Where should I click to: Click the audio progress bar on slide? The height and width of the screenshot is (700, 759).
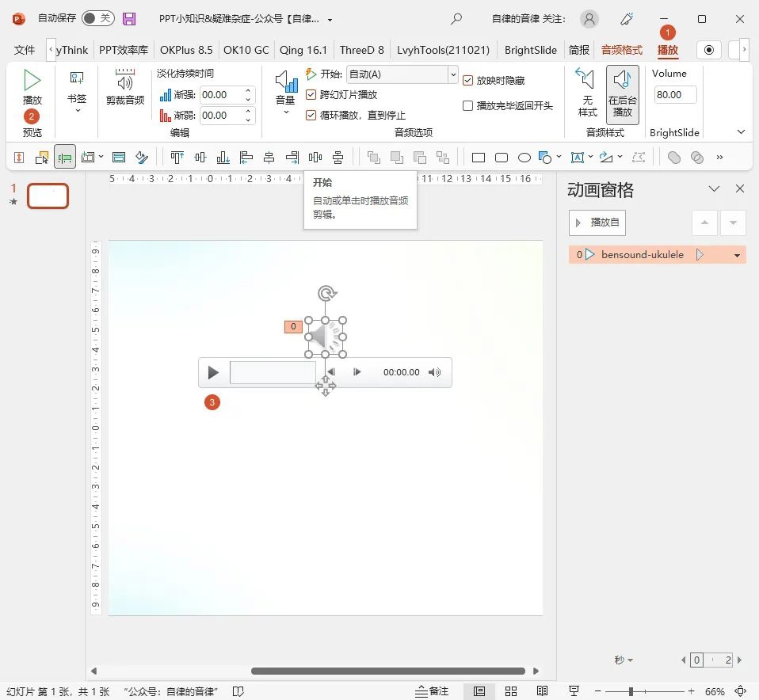273,372
